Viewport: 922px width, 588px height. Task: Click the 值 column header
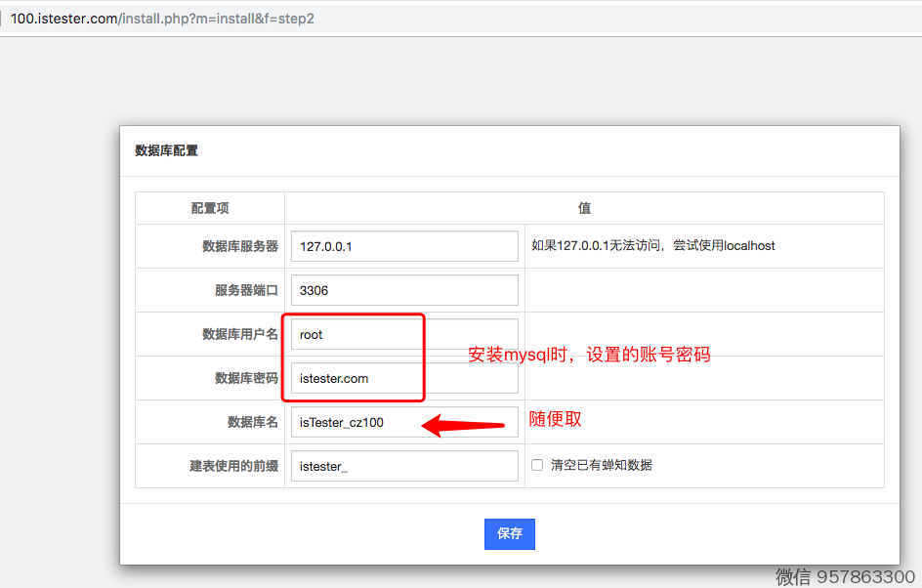(x=584, y=208)
